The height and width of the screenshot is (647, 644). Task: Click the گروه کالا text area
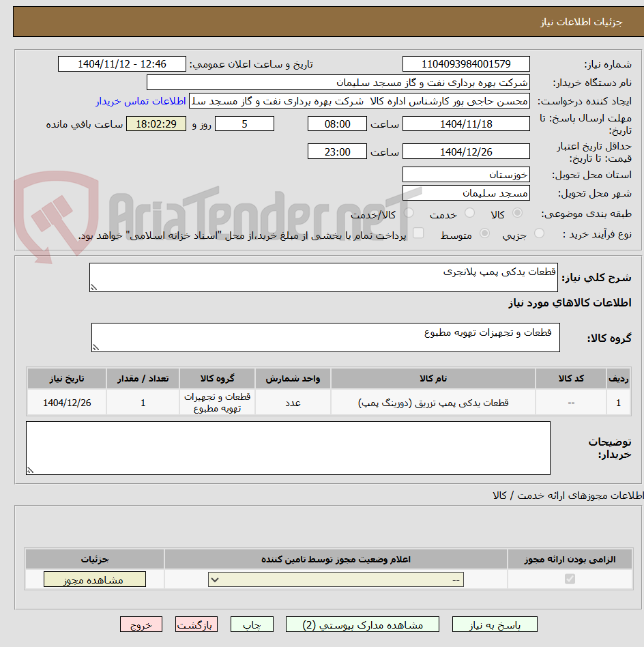point(325,338)
